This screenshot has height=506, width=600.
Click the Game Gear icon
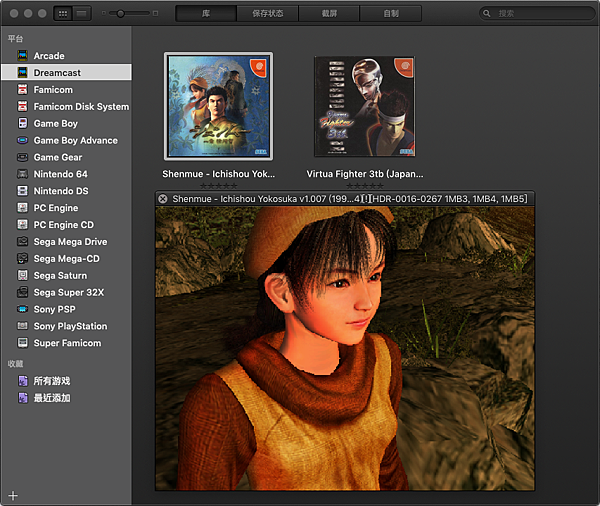pos(23,157)
